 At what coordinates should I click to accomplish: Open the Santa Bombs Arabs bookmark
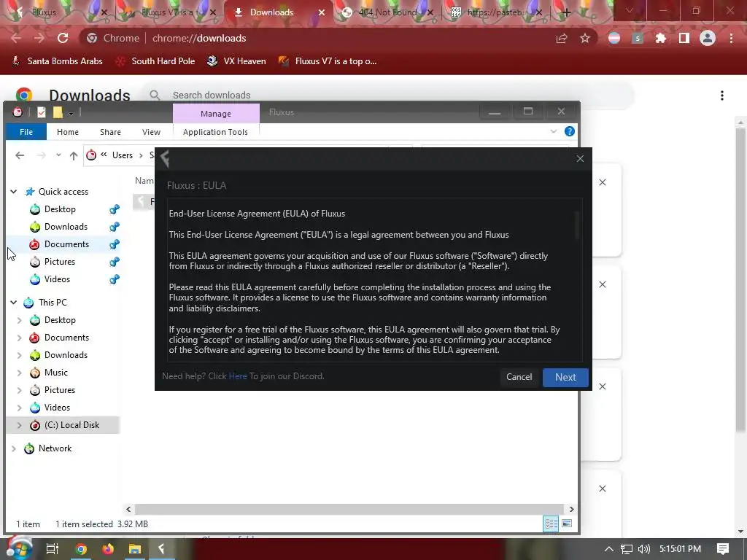pos(57,61)
